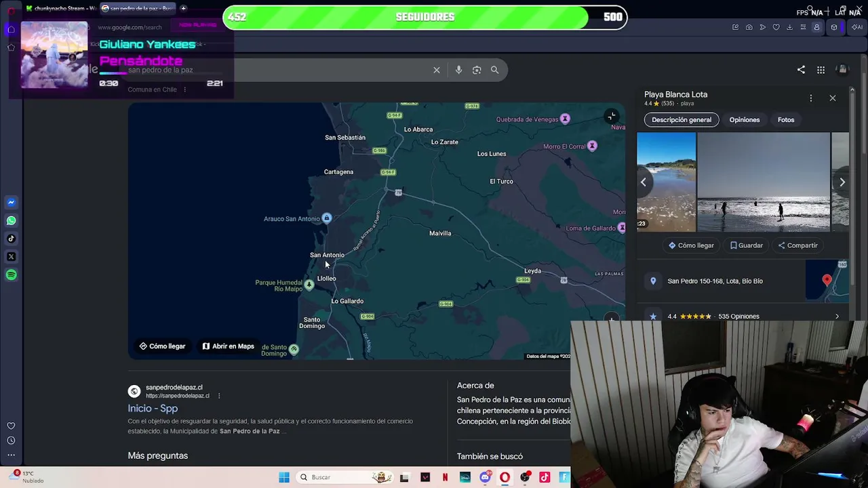Open the Comuna en Chile options menu
868x488 pixels.
[184, 89]
